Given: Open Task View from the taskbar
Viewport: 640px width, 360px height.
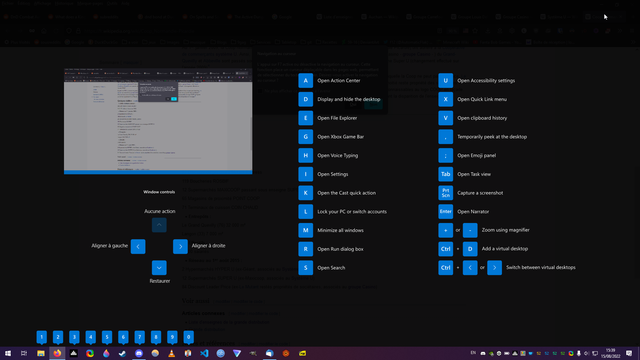Looking at the screenshot, I should point(24,353).
